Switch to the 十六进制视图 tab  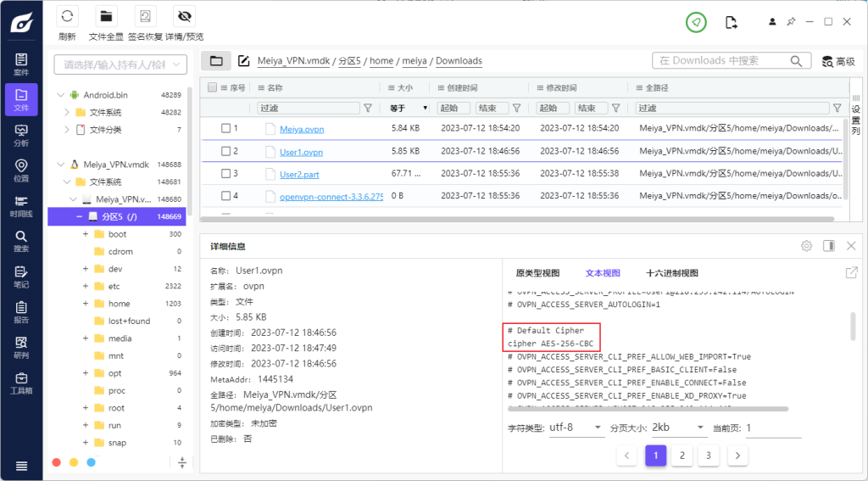(671, 273)
